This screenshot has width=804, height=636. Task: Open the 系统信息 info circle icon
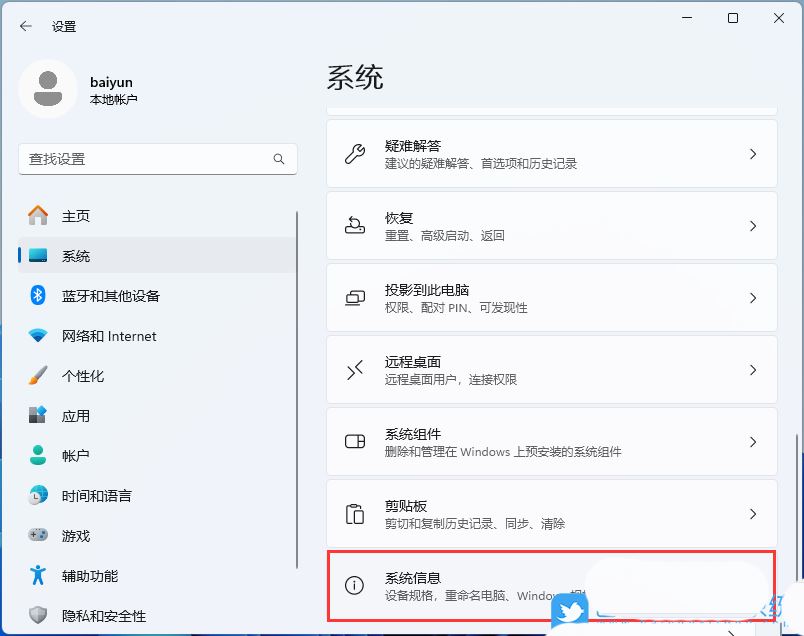pyautogui.click(x=354, y=585)
